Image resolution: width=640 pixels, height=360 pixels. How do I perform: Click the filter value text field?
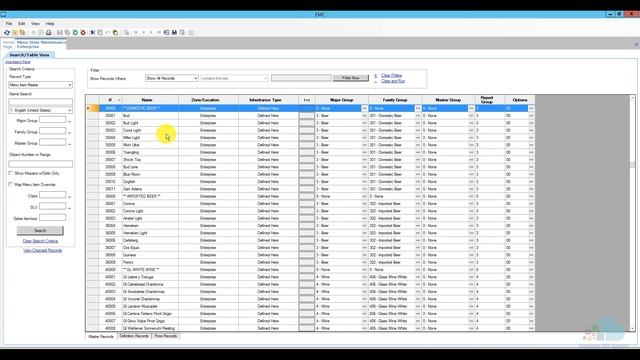[301, 78]
